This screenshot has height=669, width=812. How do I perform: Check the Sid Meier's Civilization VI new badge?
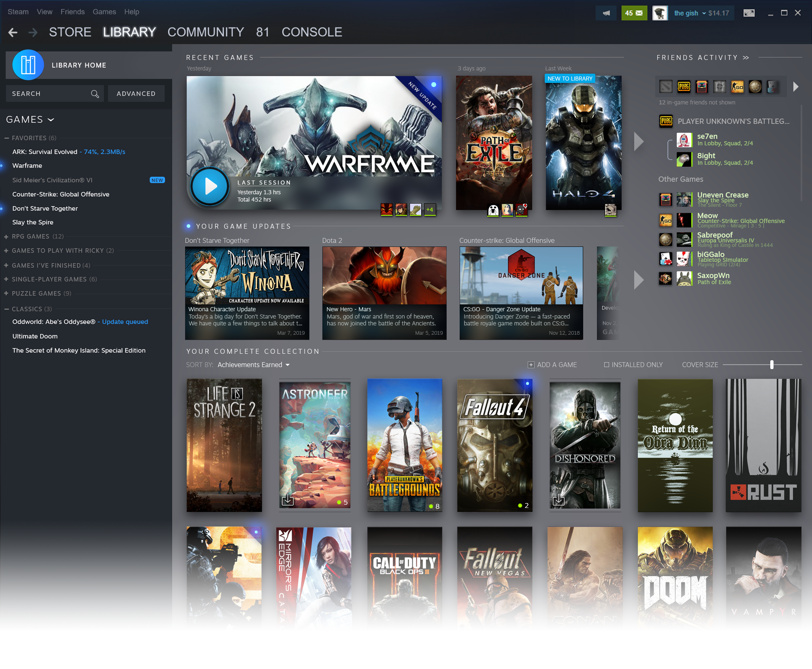point(156,180)
